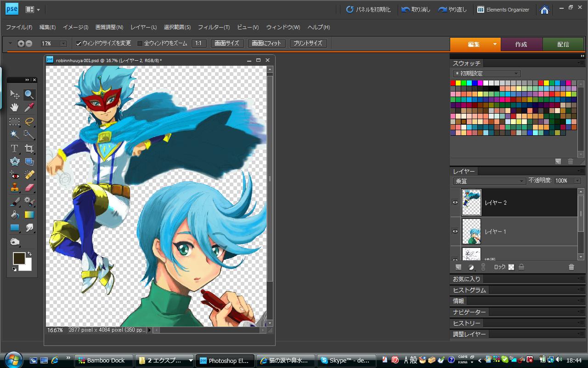Open the 初期設定 swatch preset dropdown
Screen dimensions: 588x368
coord(486,74)
